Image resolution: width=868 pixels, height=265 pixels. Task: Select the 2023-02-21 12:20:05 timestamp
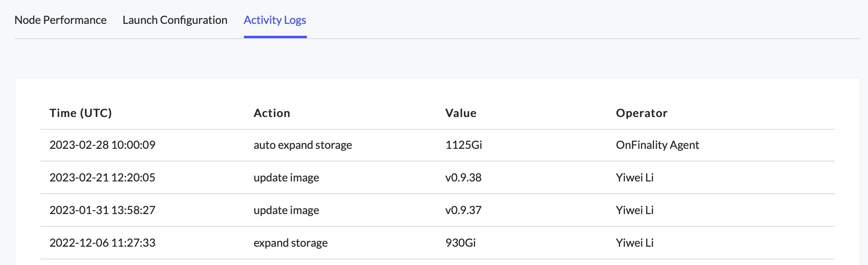[102, 177]
